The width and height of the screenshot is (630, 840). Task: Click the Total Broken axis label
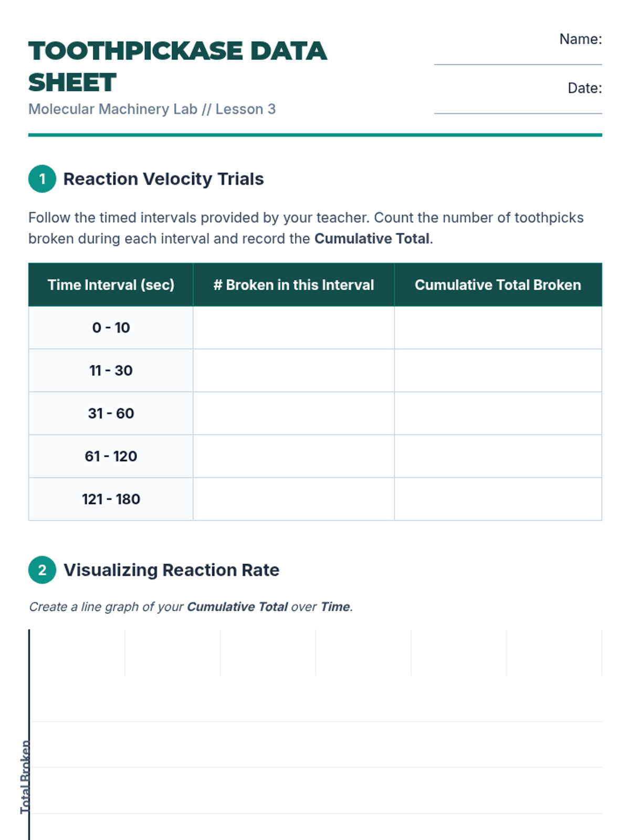25,777
